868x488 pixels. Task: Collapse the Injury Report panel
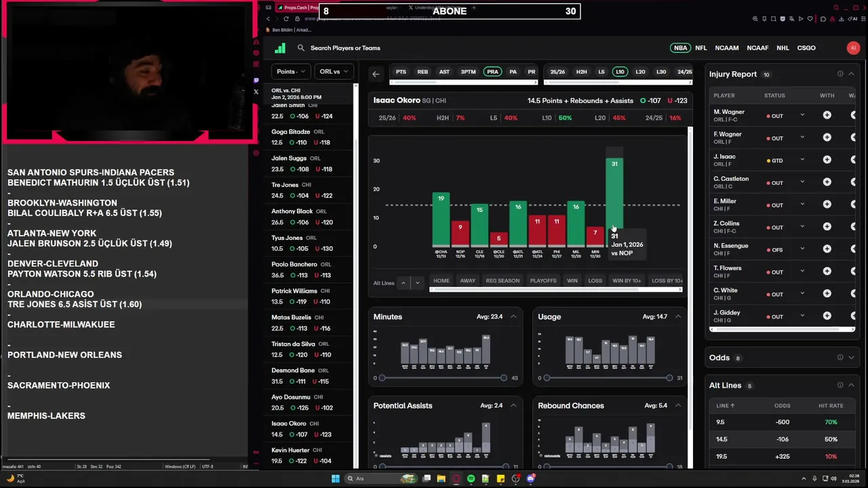pos(851,74)
